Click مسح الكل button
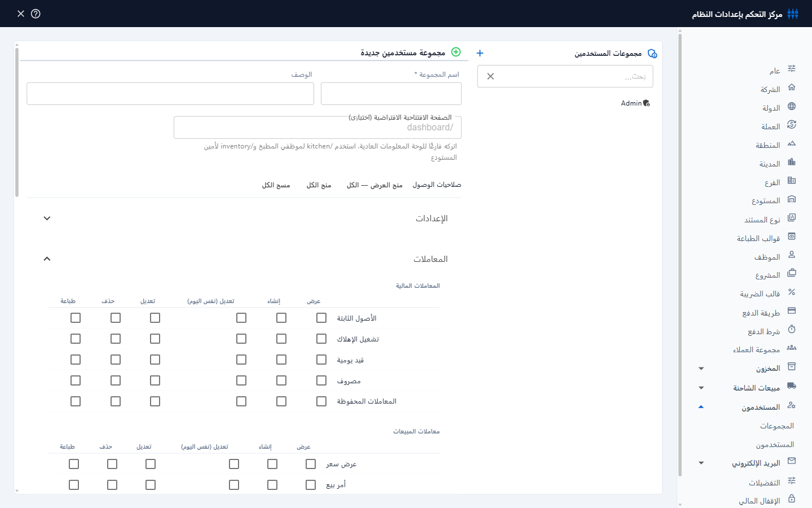The height and width of the screenshot is (508, 812). pos(276,185)
